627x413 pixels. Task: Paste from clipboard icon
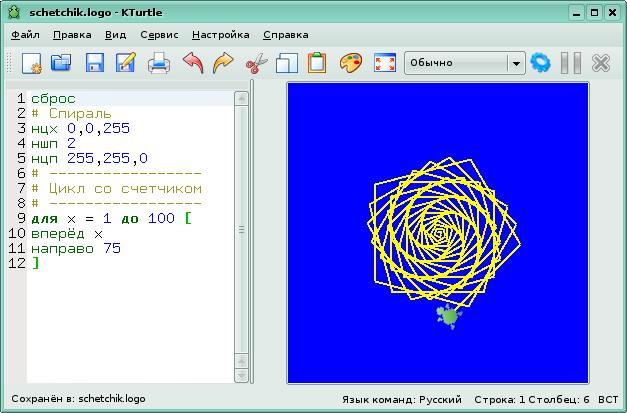pyautogui.click(x=317, y=63)
